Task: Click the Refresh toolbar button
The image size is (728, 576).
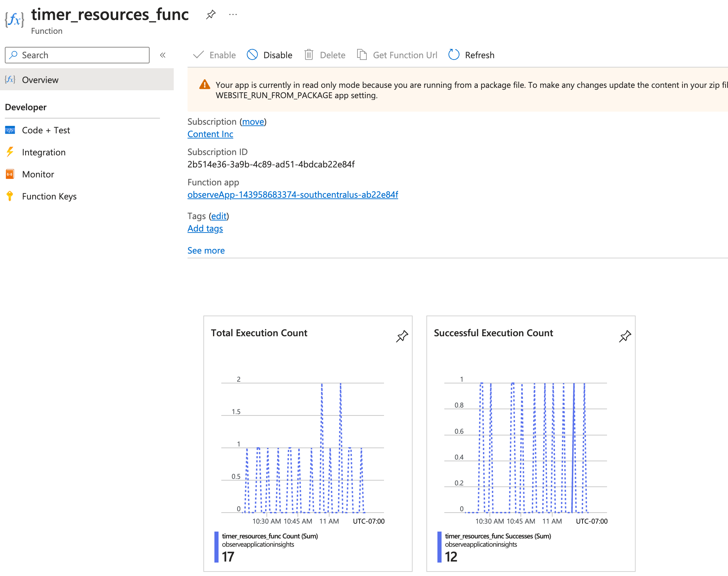Action: [471, 55]
